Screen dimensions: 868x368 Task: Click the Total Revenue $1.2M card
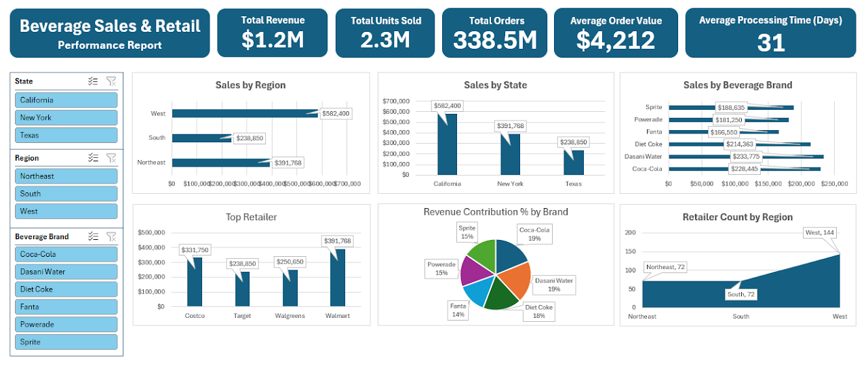click(x=273, y=33)
